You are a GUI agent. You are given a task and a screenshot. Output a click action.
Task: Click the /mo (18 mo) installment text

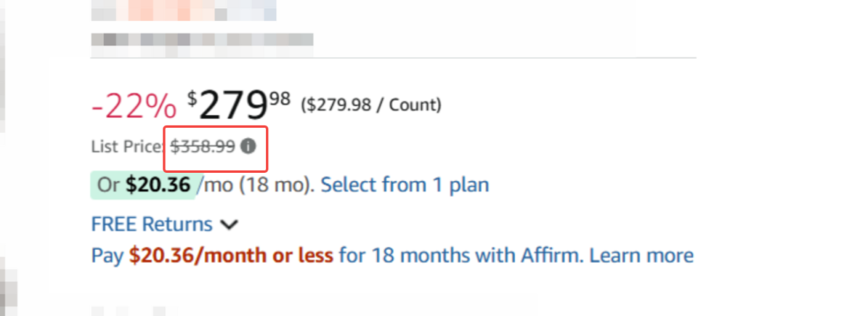259,185
